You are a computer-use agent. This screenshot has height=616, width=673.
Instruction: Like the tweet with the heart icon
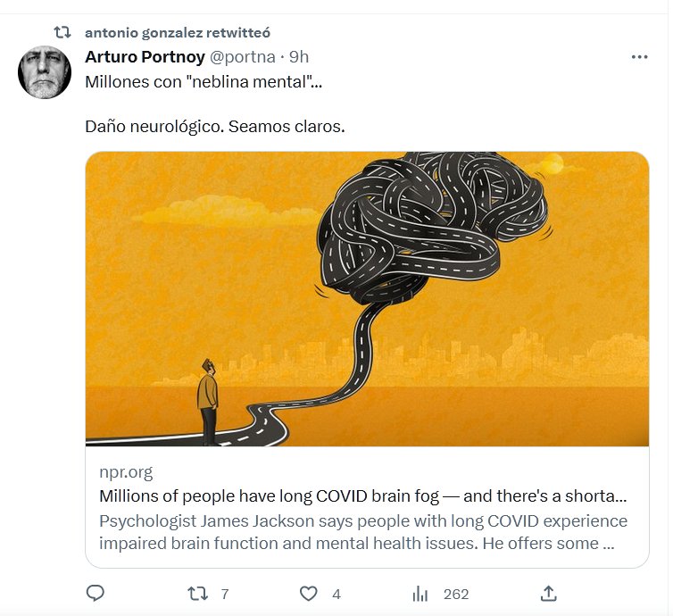308,594
